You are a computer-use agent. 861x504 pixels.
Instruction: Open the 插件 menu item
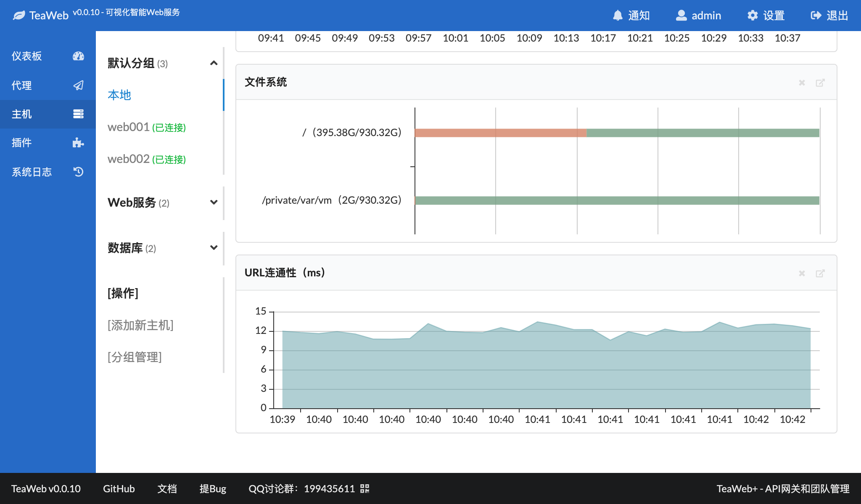(48, 142)
